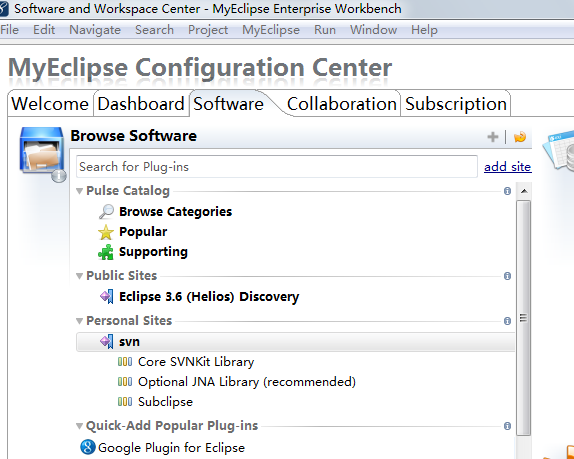Image resolution: width=574 pixels, height=459 pixels.
Task: Focus the Search for Plug-ins field
Action: pyautogui.click(x=277, y=167)
